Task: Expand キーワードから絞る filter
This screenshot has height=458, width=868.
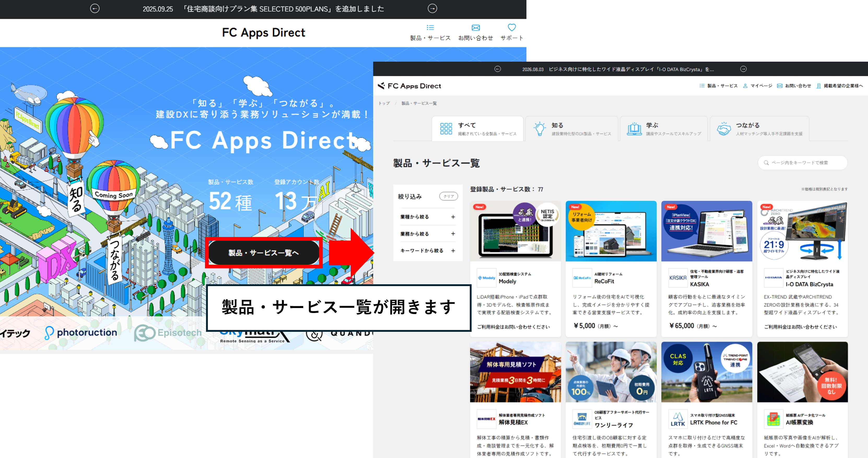Action: (x=427, y=251)
